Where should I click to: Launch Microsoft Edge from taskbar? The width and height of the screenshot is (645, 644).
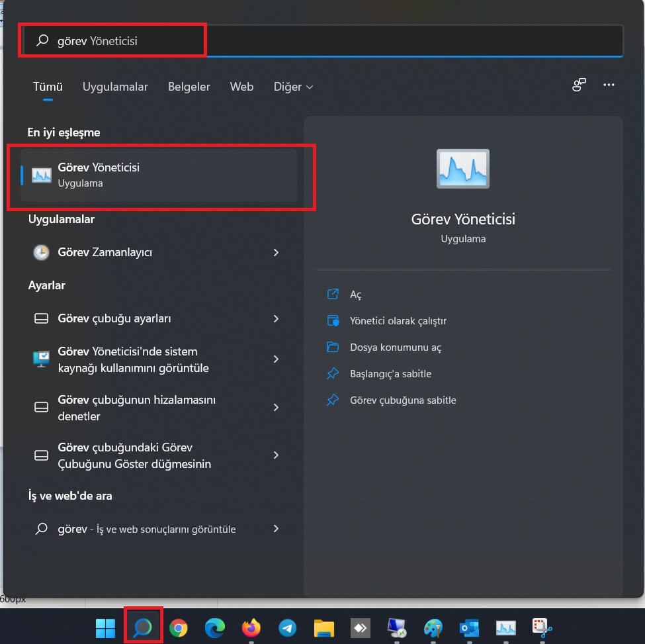214,627
